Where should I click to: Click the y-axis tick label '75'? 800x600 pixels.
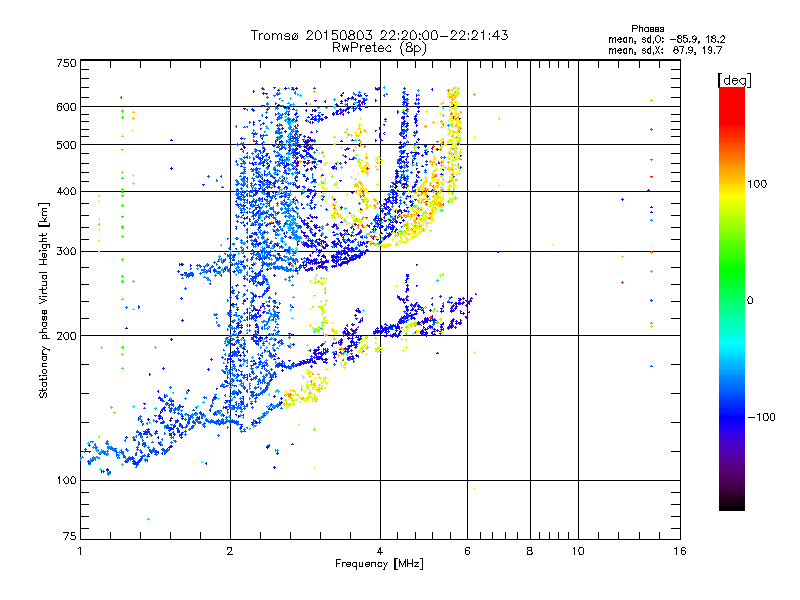(x=70, y=536)
